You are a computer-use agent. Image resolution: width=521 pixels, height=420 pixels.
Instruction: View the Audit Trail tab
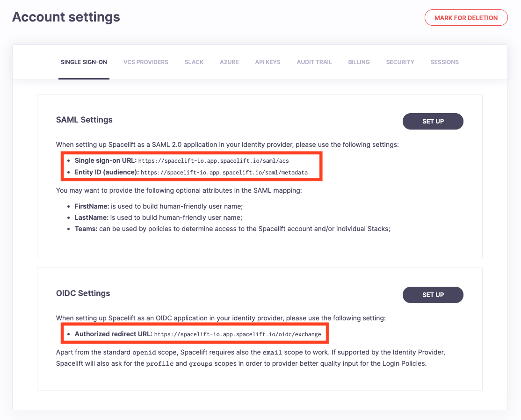point(314,62)
